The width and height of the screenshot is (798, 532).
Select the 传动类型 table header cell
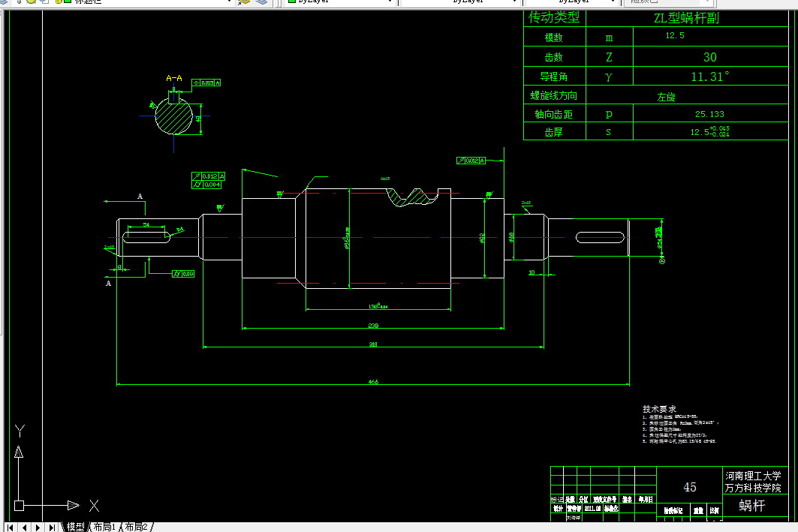(x=554, y=18)
